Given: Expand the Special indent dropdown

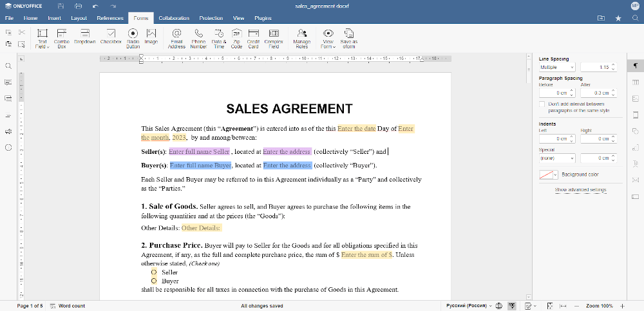Looking at the screenshot, I should (x=557, y=158).
